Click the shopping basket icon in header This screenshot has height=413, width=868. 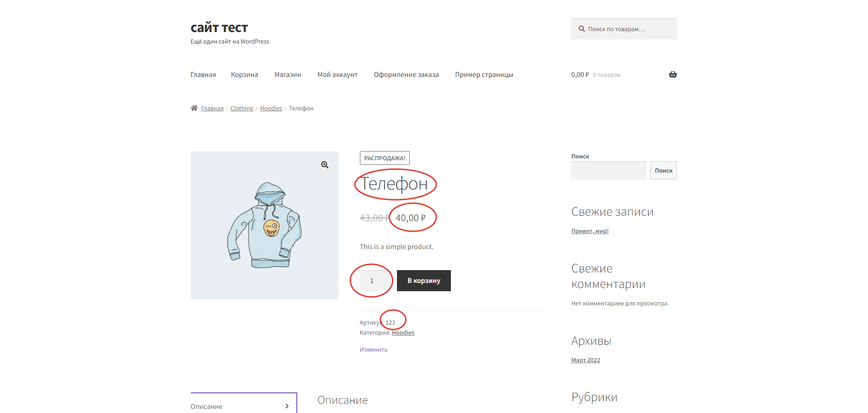click(673, 75)
